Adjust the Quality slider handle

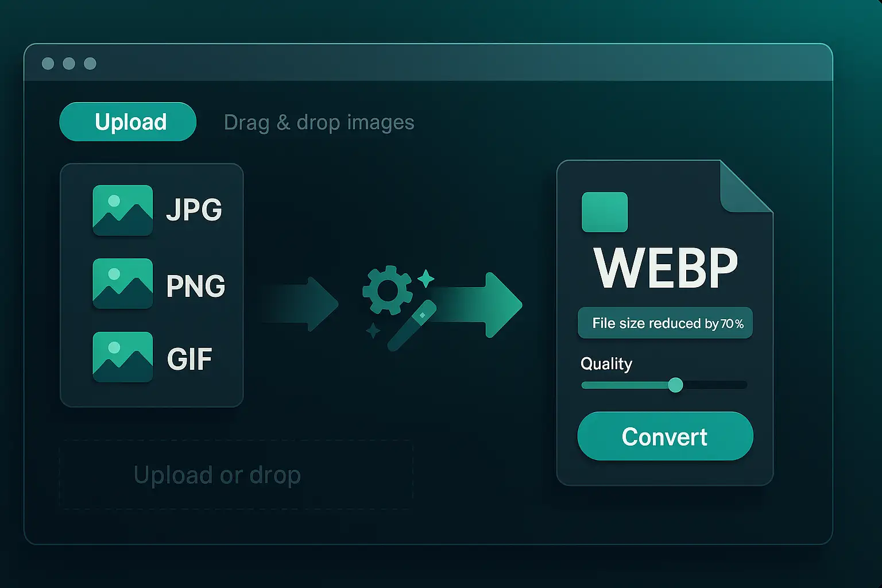pos(677,385)
